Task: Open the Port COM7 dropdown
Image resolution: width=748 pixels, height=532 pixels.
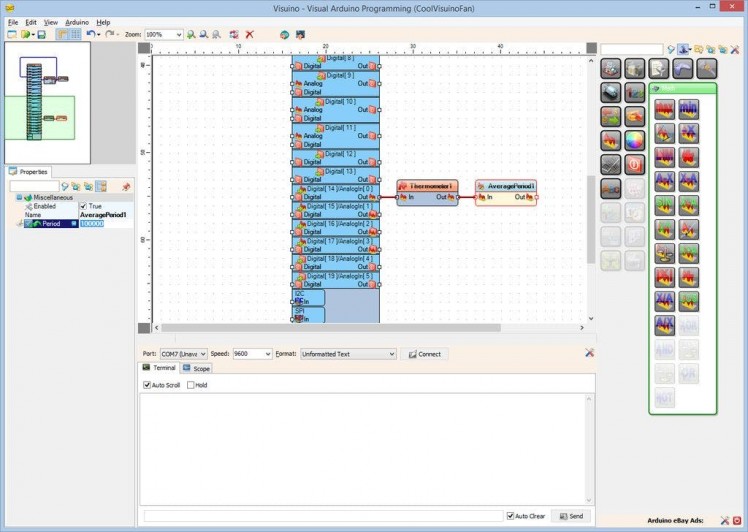Action: point(204,354)
